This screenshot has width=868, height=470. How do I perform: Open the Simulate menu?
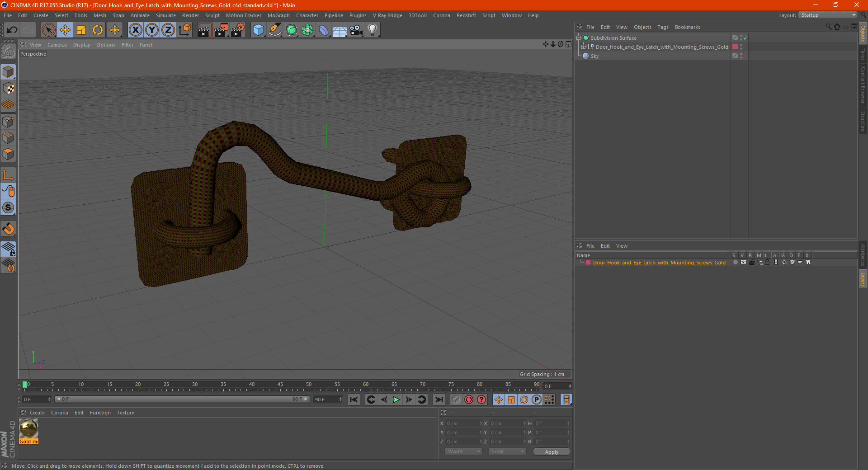[x=166, y=15]
